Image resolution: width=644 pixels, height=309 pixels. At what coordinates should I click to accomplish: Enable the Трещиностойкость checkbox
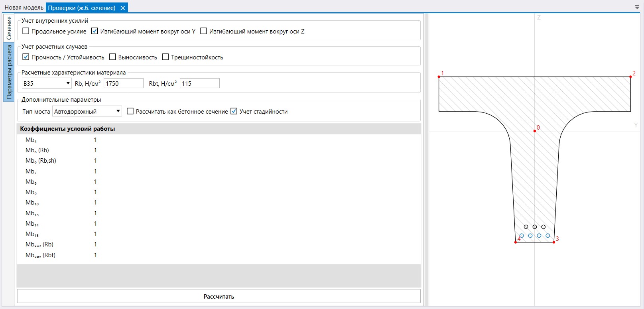(x=165, y=57)
